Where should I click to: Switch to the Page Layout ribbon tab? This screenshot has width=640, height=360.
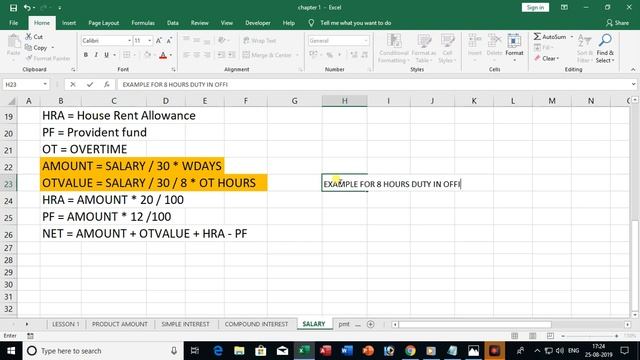[104, 23]
